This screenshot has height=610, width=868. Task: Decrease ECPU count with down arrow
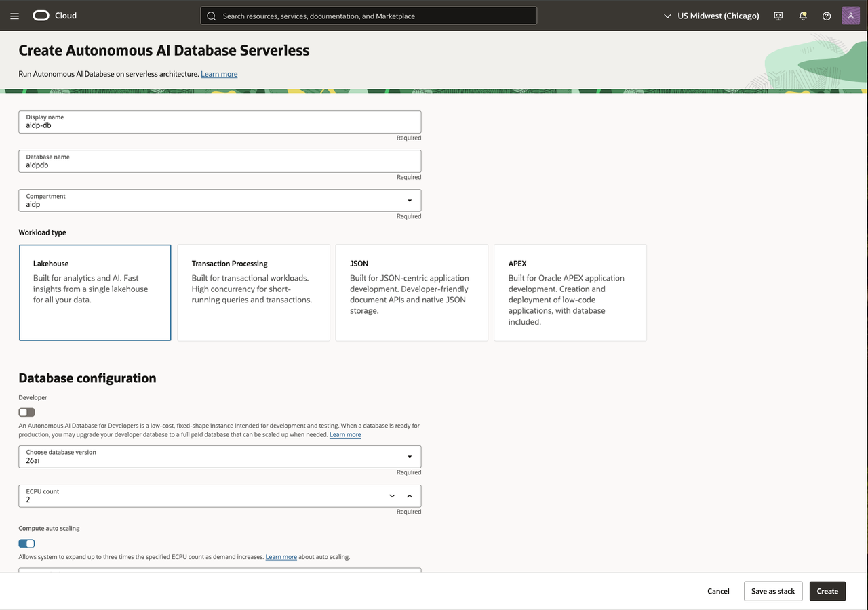[392, 496]
